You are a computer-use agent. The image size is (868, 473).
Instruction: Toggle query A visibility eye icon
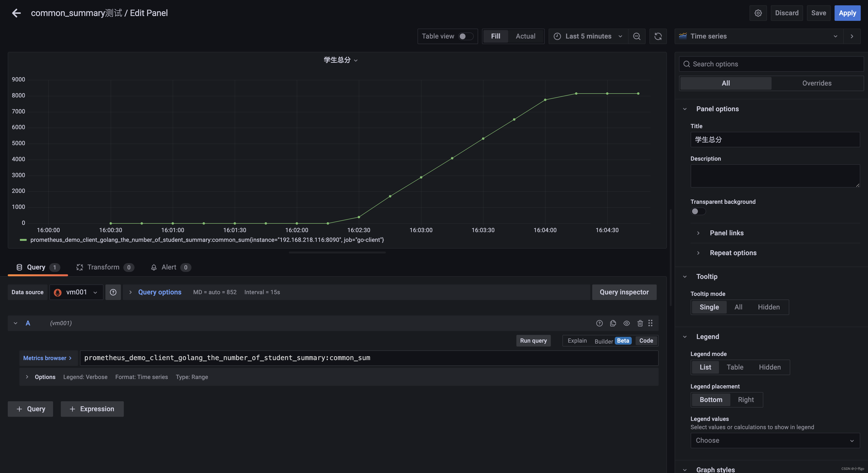click(x=626, y=323)
